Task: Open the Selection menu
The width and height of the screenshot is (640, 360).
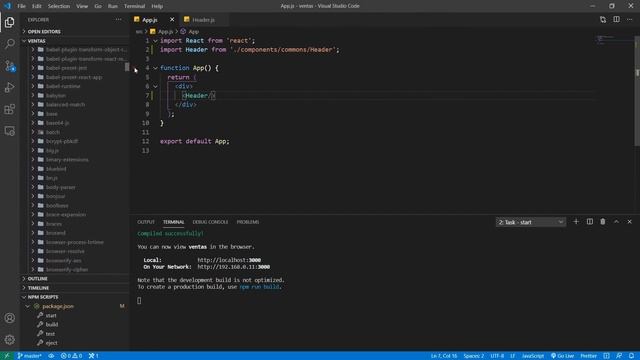Action: click(x=59, y=6)
